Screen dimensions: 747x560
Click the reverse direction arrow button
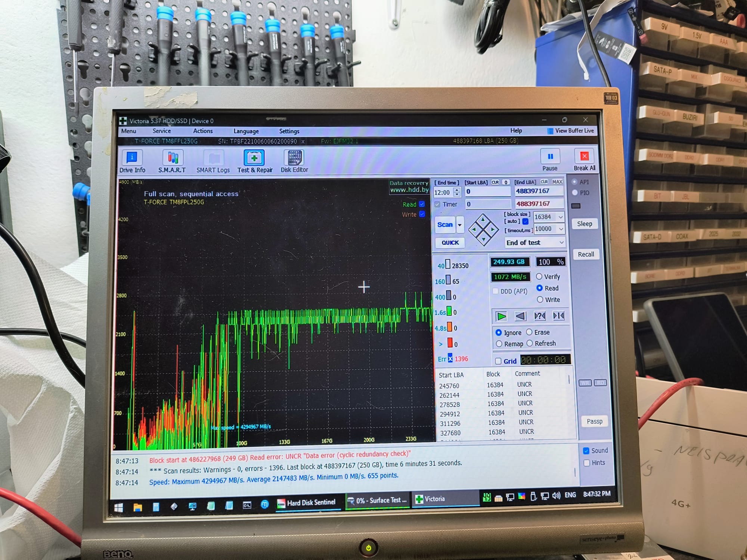[520, 316]
